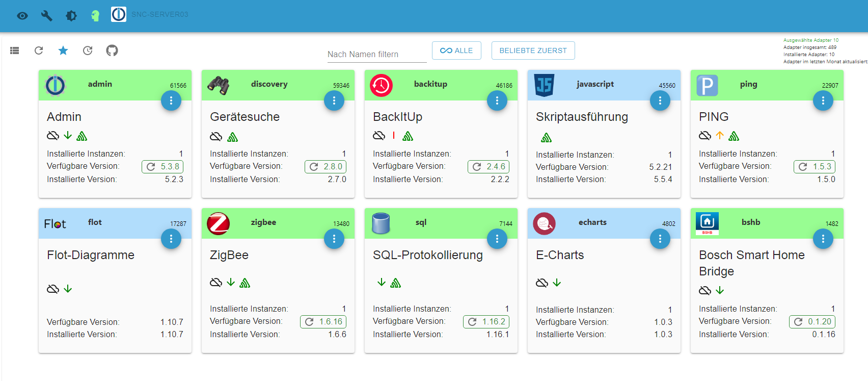Open the three-dot menu on the echarts card
Image resolution: width=868 pixels, height=381 pixels.
pyautogui.click(x=660, y=239)
